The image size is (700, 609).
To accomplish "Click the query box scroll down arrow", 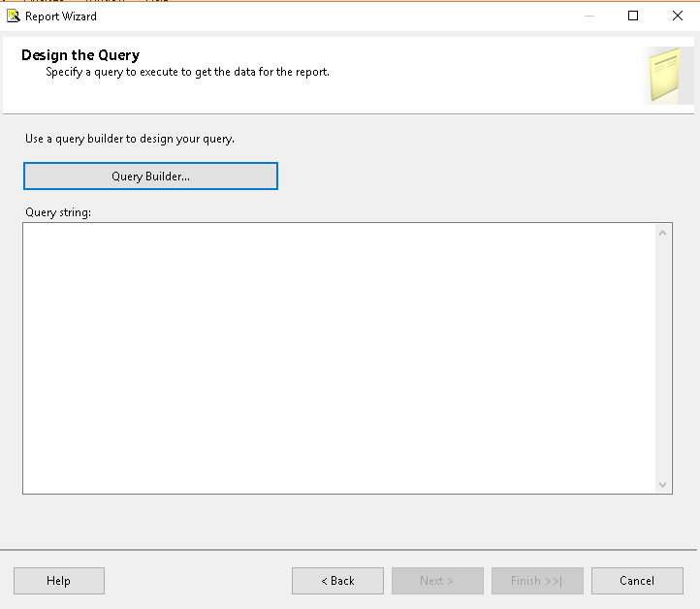I will [x=663, y=484].
